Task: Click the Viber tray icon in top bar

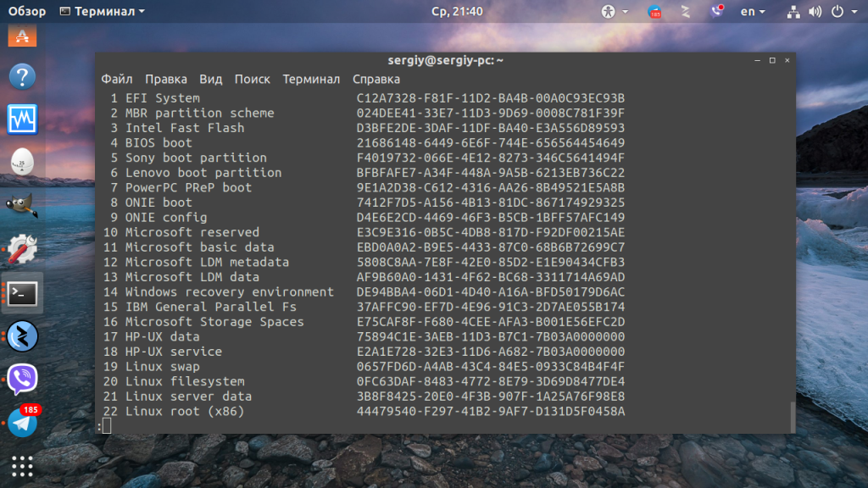Action: [x=717, y=12]
